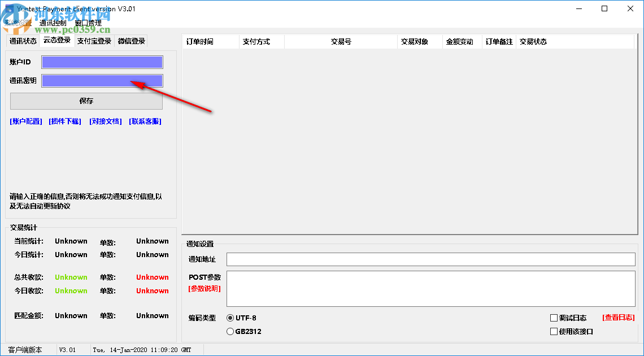
Task: Enable the 使用该接口 checkbox
Action: (554, 331)
